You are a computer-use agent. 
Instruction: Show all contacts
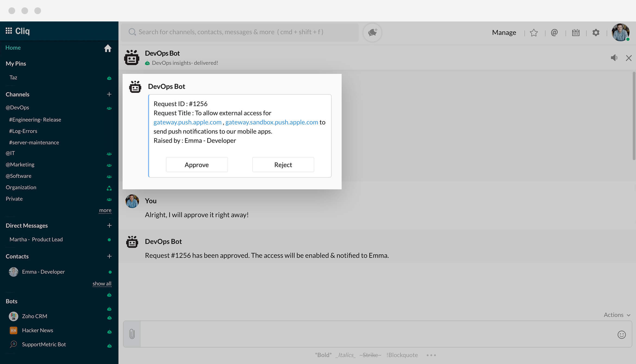pos(102,283)
